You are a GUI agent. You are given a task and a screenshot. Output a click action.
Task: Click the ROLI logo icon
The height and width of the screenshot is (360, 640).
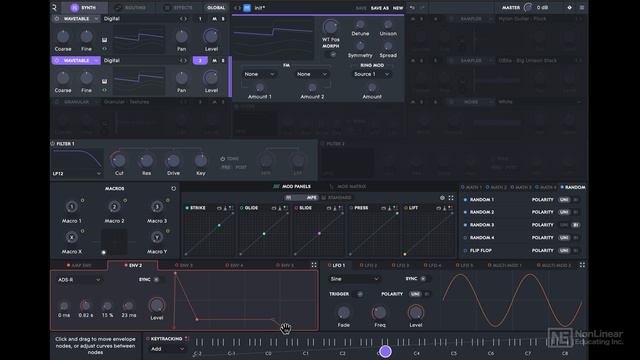pyautogui.click(x=54, y=7)
